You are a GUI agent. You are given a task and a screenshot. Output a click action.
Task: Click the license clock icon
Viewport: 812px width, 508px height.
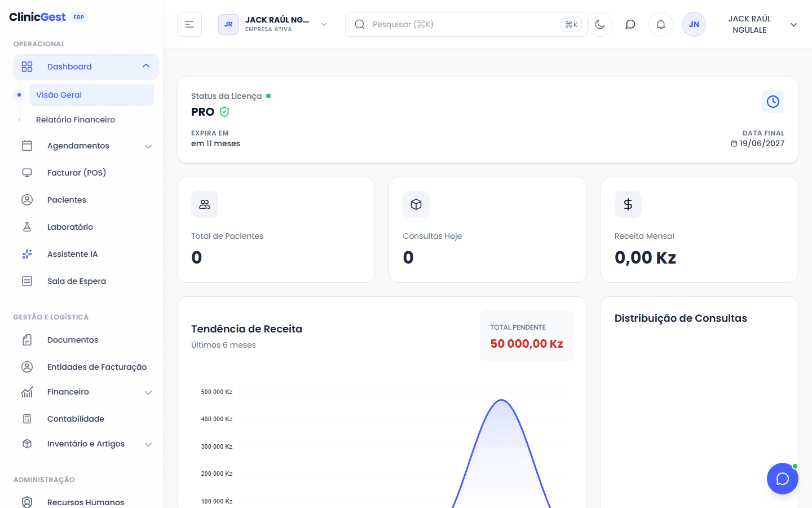(773, 102)
